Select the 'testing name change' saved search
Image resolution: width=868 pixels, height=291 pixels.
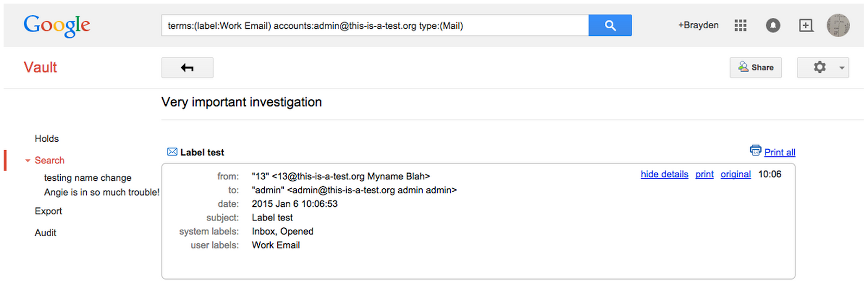(x=87, y=178)
